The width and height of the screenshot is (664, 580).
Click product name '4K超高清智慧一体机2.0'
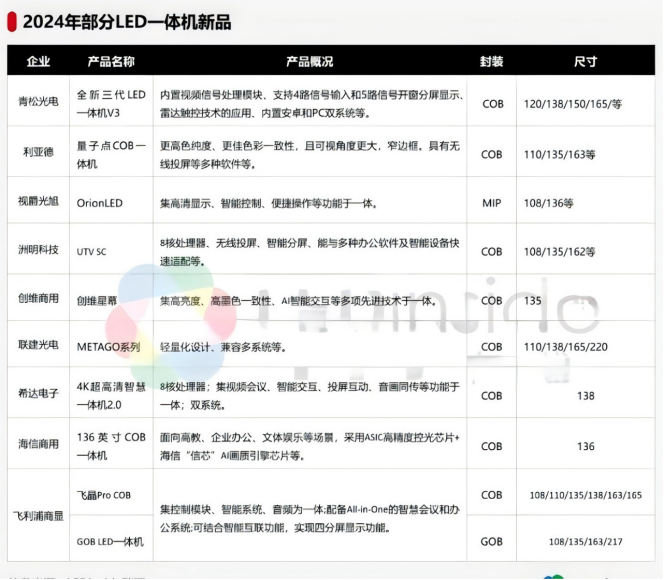pos(111,396)
